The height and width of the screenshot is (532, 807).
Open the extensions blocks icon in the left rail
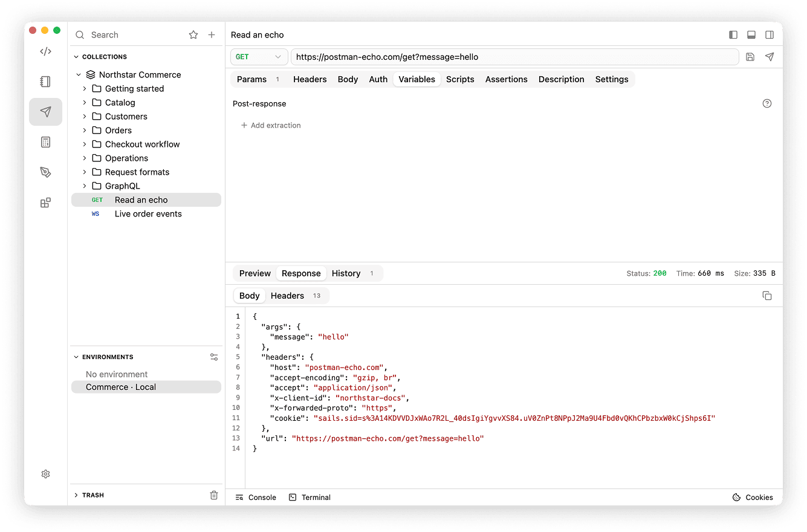coord(45,203)
